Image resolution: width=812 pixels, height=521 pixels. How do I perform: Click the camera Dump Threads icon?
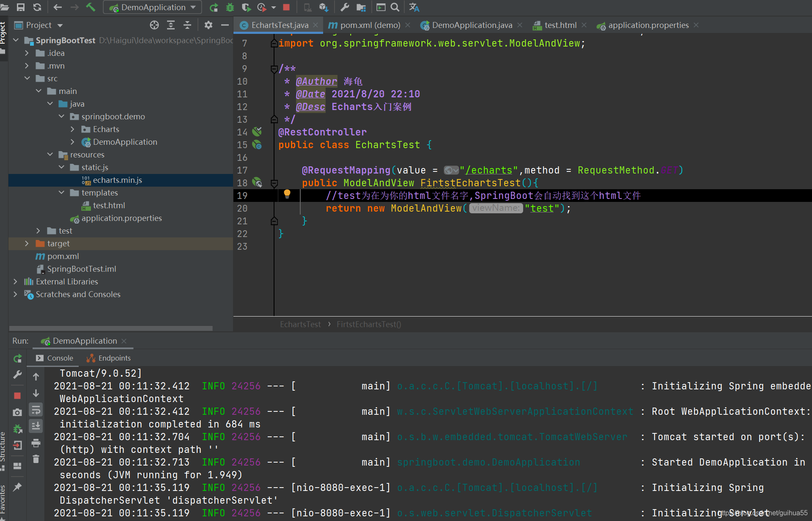point(17,412)
